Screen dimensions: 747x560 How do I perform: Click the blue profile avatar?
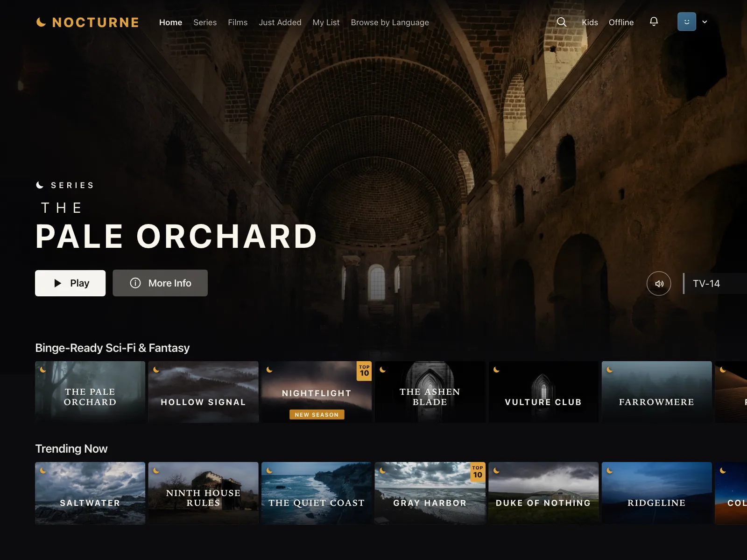pos(687,22)
